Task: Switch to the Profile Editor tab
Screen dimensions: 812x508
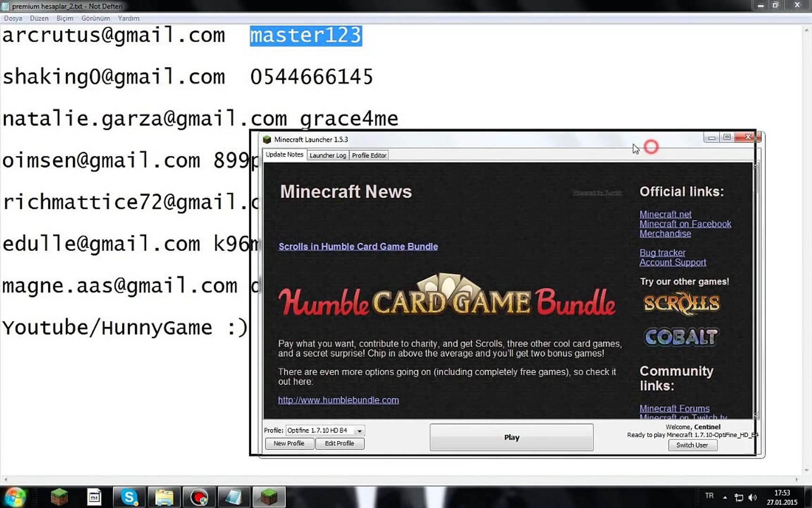Action: (369, 155)
